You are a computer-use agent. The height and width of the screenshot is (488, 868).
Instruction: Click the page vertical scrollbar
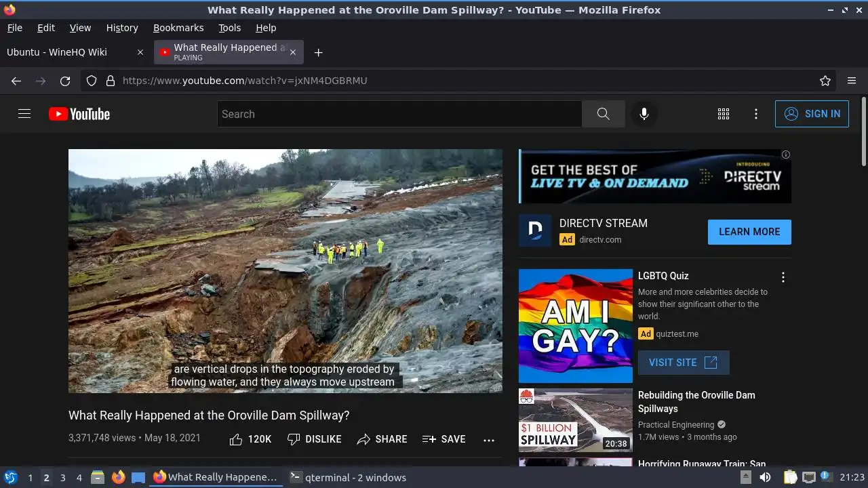point(863,131)
